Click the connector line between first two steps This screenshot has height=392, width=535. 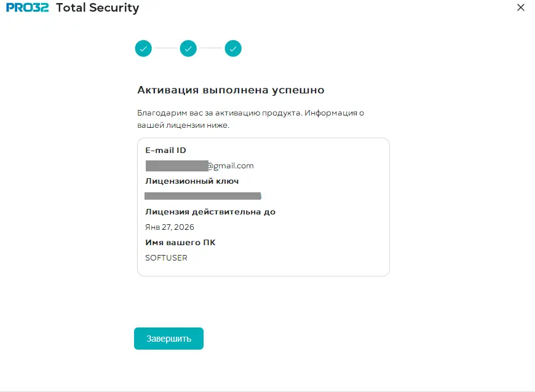pos(166,49)
